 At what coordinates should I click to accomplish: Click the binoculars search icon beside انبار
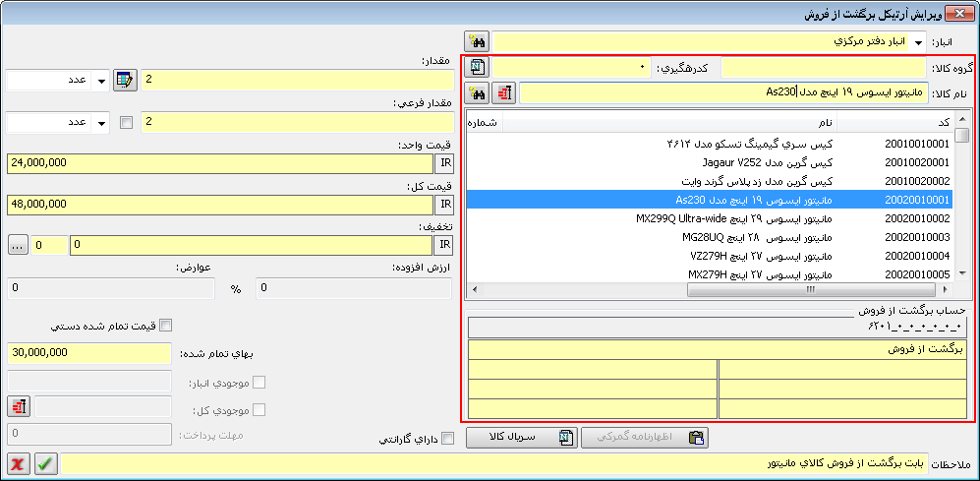coord(477,42)
